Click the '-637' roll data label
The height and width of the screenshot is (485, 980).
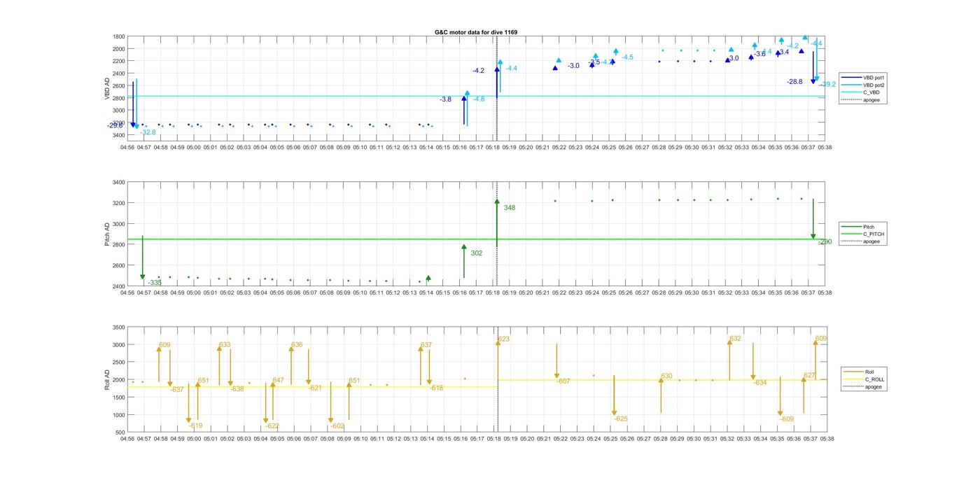[x=177, y=389]
